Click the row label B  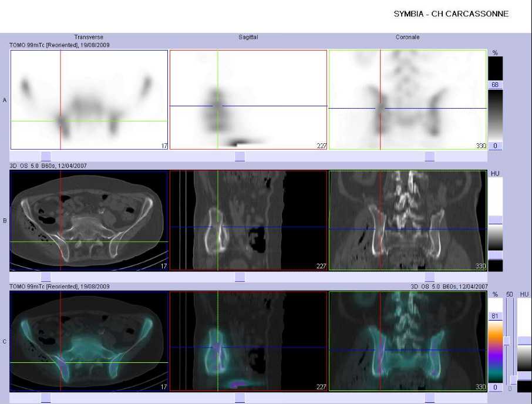[x=5, y=220]
